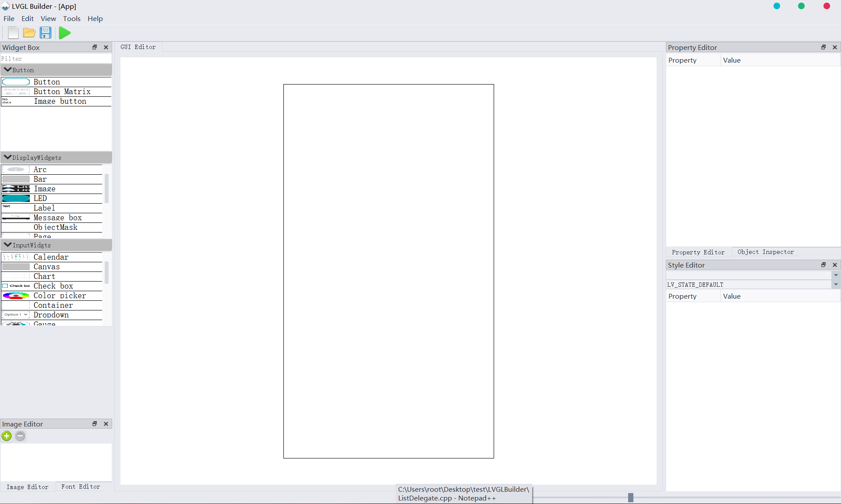Image resolution: width=841 pixels, height=504 pixels.
Task: Collapse the Button widget category
Action: tap(7, 70)
